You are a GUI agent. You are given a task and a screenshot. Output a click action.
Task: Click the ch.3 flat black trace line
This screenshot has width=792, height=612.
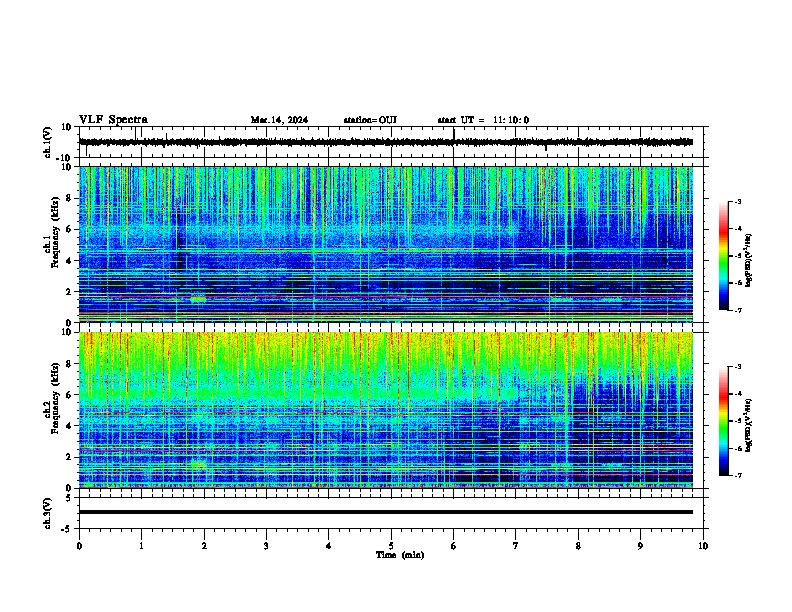[x=386, y=512]
